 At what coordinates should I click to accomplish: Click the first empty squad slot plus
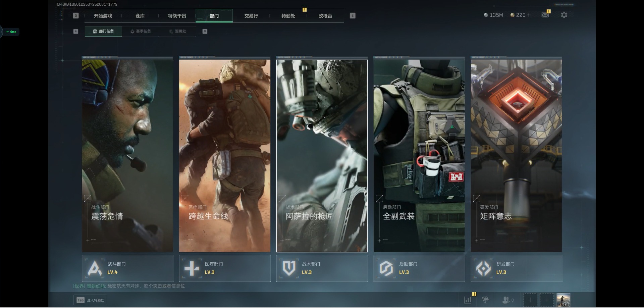530,300
